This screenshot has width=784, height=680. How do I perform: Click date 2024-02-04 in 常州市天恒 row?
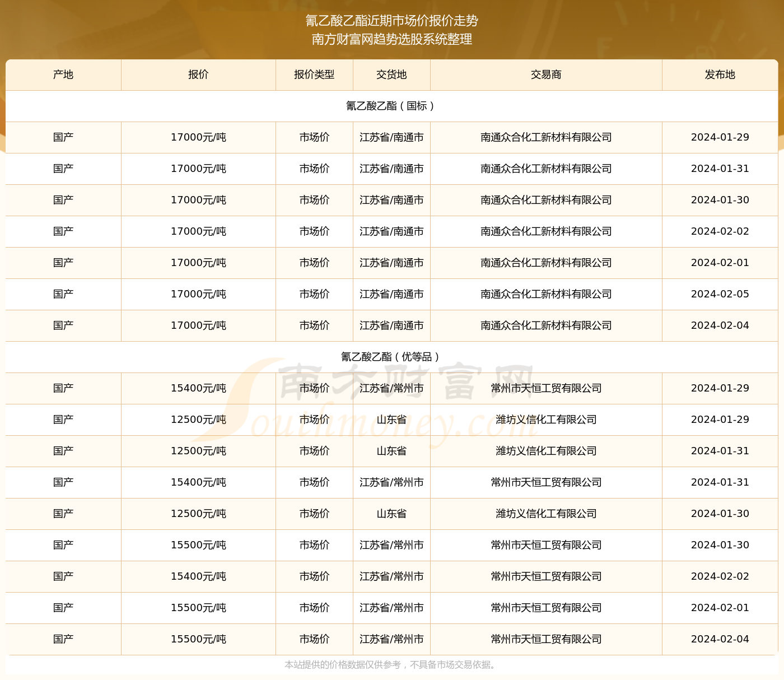[x=720, y=639]
